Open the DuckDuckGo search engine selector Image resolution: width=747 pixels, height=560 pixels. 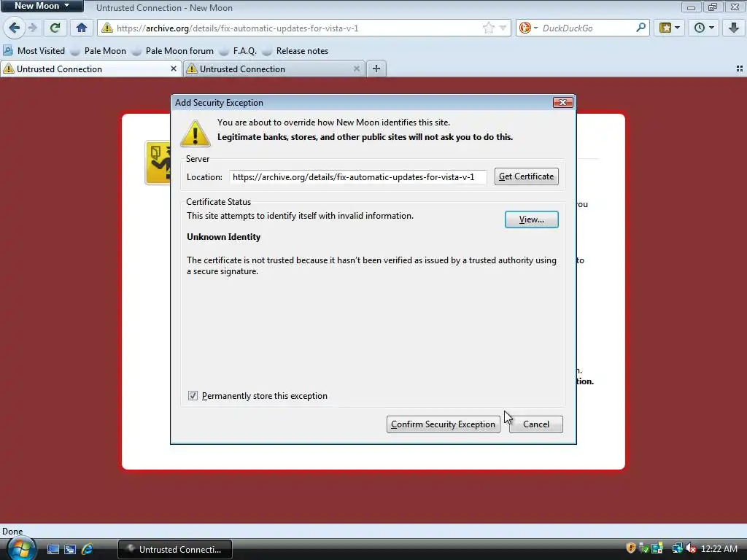click(528, 28)
